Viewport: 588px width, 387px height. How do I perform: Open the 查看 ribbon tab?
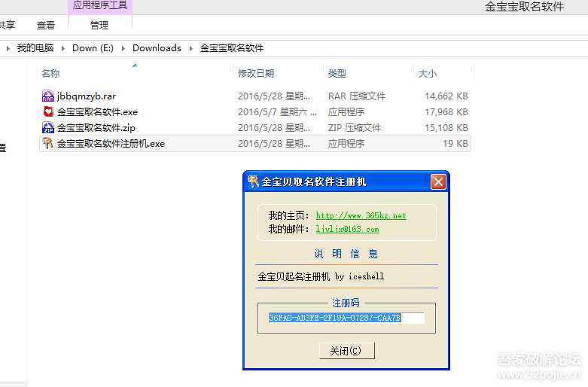pos(46,25)
